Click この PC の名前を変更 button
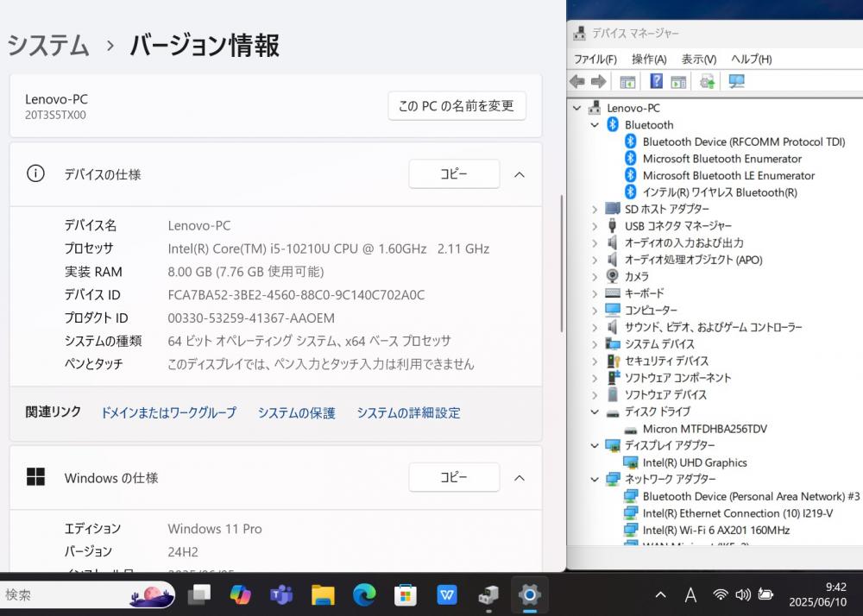The height and width of the screenshot is (616, 863). pyautogui.click(x=457, y=105)
